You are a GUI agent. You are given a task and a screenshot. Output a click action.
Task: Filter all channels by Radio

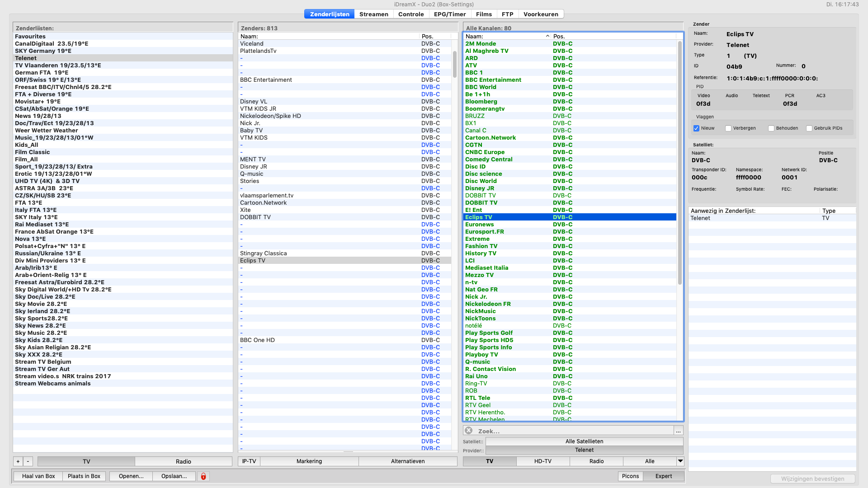pos(596,461)
